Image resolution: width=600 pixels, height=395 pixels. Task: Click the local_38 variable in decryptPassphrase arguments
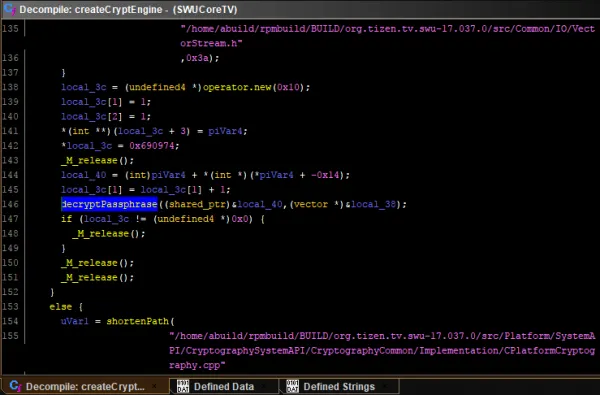click(373, 204)
